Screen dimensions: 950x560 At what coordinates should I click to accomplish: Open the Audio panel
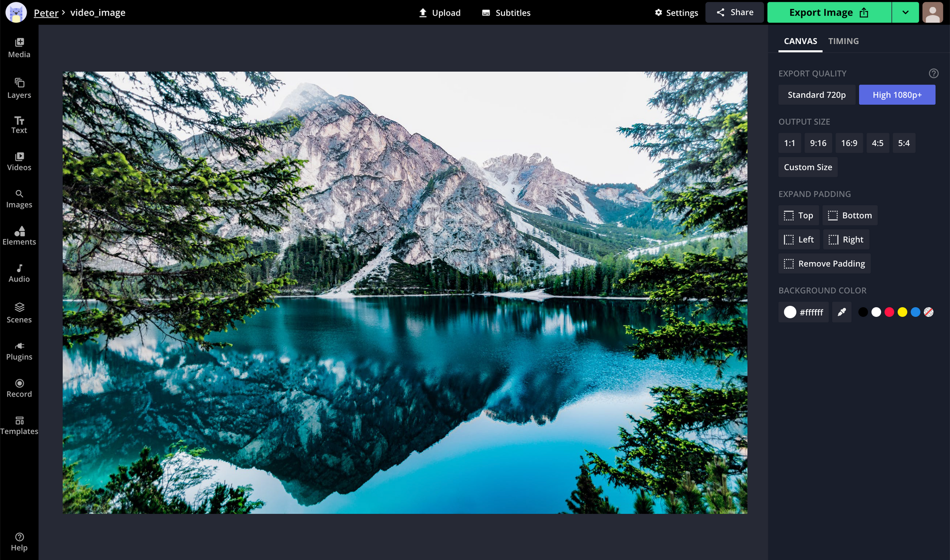tap(19, 271)
